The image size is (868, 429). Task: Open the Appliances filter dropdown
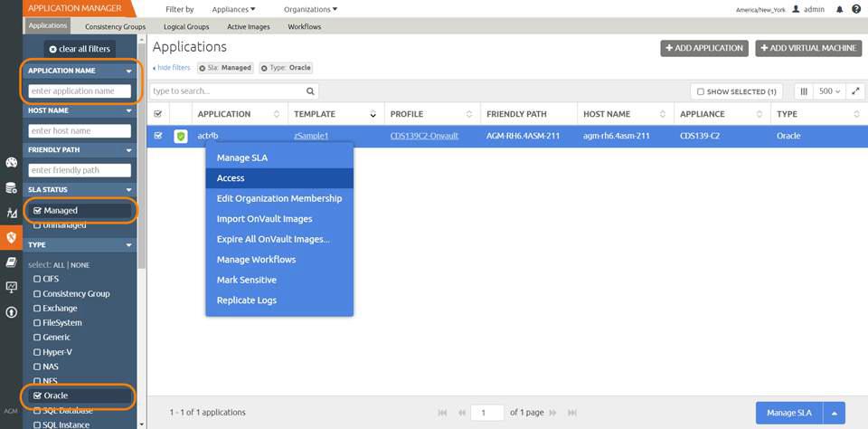pos(233,9)
